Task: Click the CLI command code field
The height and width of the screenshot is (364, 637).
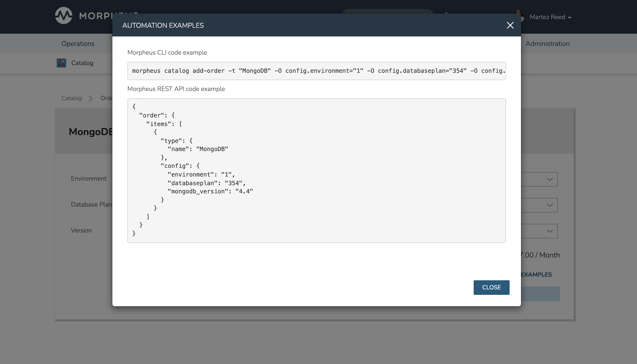Action: point(316,71)
